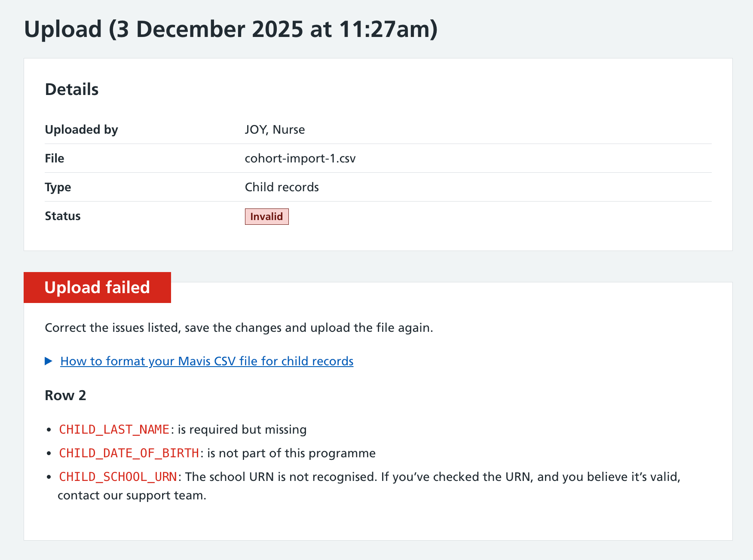Click the Status row label
This screenshot has width=753, height=560.
pyautogui.click(x=62, y=216)
